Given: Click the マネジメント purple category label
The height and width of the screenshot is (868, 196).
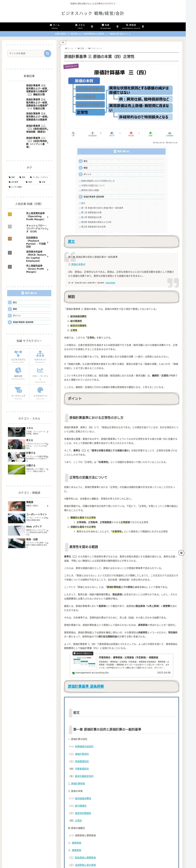Looking at the screenshot, I should coord(71,66).
